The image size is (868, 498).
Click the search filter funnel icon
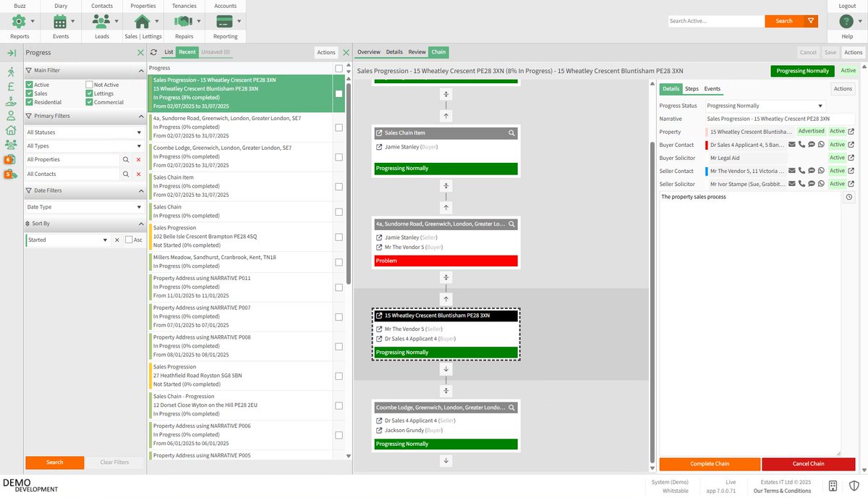pyautogui.click(x=812, y=21)
